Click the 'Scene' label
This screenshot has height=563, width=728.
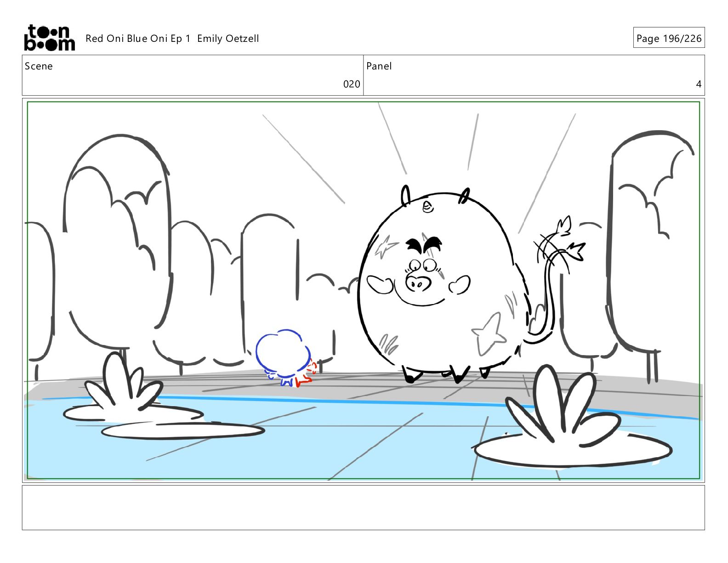[x=39, y=66]
